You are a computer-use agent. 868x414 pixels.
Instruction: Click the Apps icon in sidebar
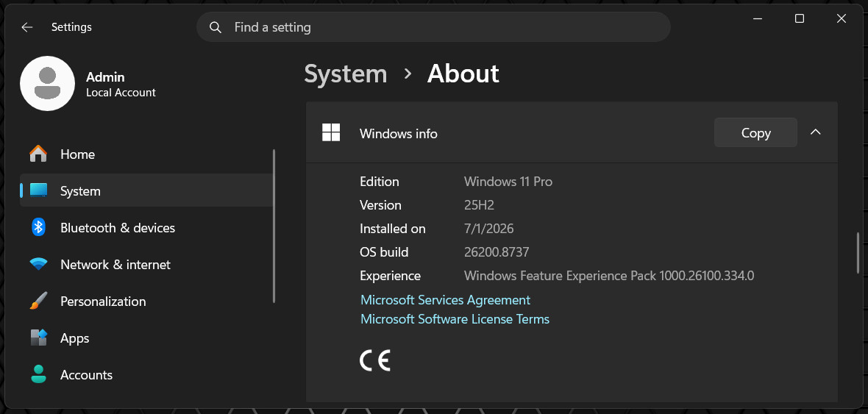coord(38,338)
